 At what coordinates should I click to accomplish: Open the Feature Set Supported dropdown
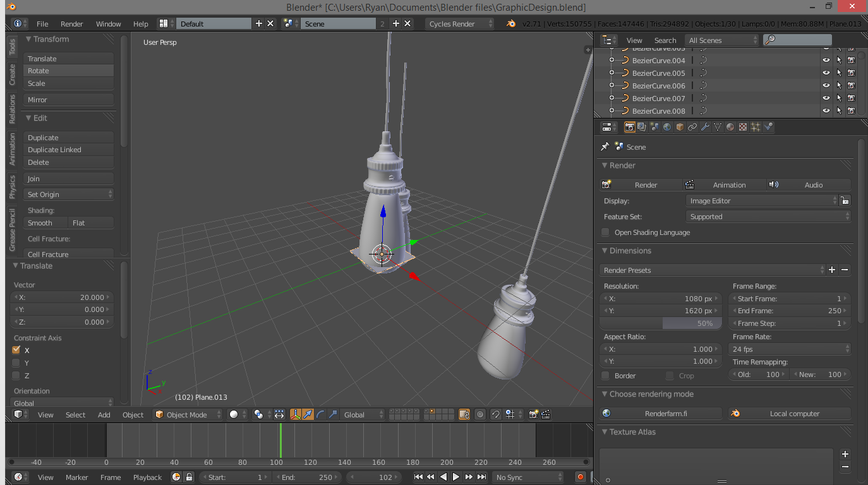(768, 217)
